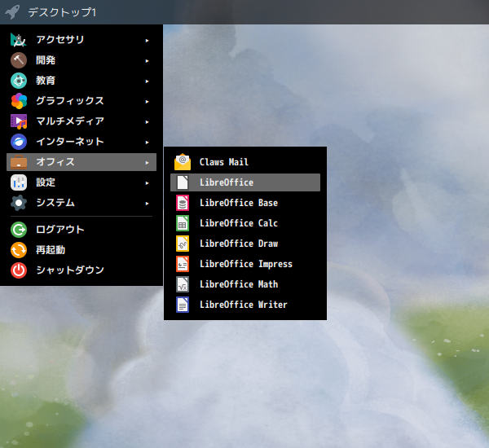Expand the 開発 submenu arrow
Screen dimensions: 489x448
(x=148, y=61)
